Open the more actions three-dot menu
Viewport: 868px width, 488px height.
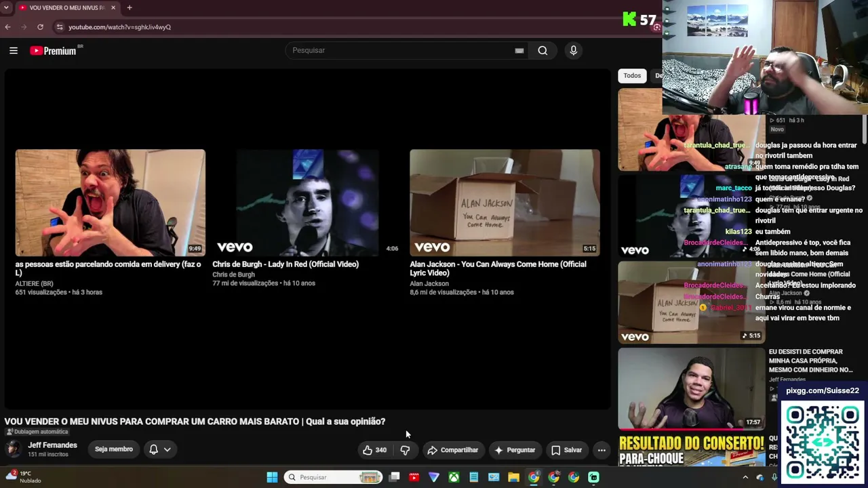pyautogui.click(x=601, y=450)
